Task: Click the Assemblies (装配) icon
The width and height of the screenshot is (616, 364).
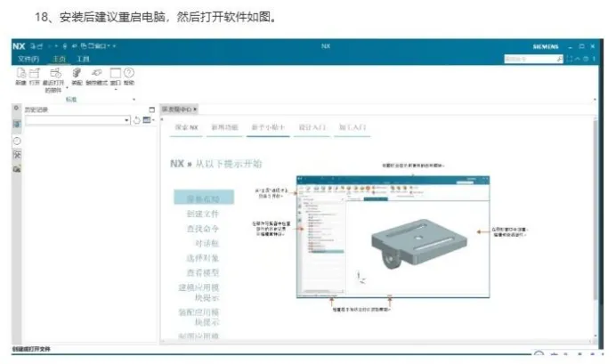Action: click(77, 73)
